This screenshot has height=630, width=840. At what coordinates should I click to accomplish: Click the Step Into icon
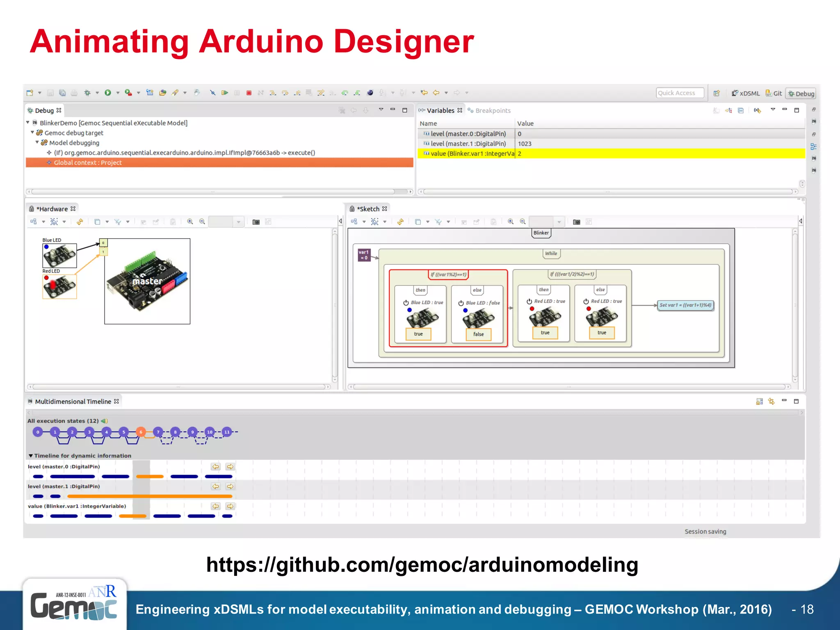(x=273, y=93)
